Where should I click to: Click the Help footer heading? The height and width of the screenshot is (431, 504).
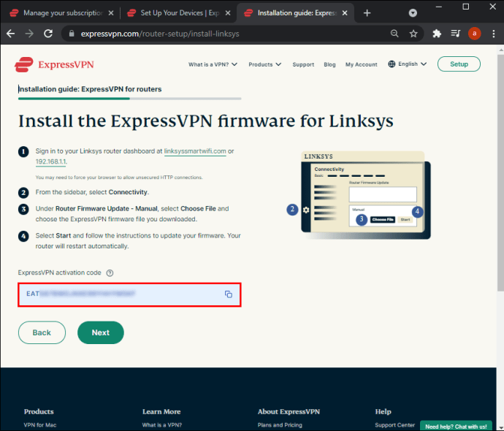[x=383, y=412]
